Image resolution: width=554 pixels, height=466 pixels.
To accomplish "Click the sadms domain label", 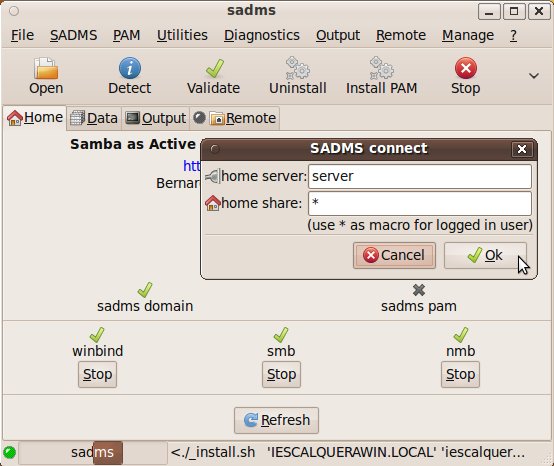I will coord(145,306).
